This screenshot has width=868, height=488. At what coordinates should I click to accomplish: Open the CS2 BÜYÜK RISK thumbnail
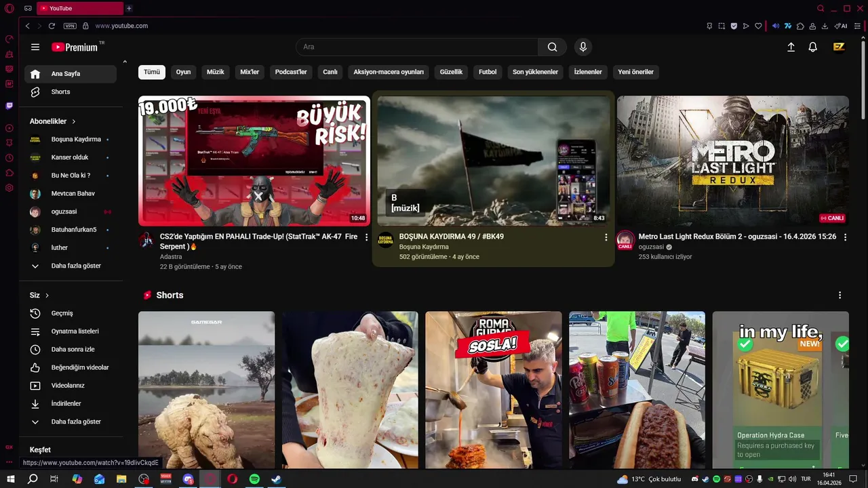coord(254,161)
